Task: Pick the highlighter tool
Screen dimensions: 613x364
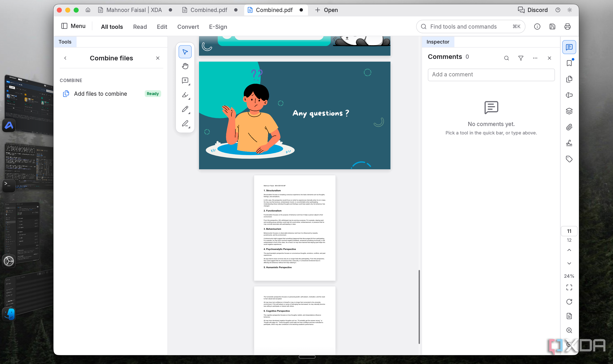Action: pyautogui.click(x=185, y=95)
